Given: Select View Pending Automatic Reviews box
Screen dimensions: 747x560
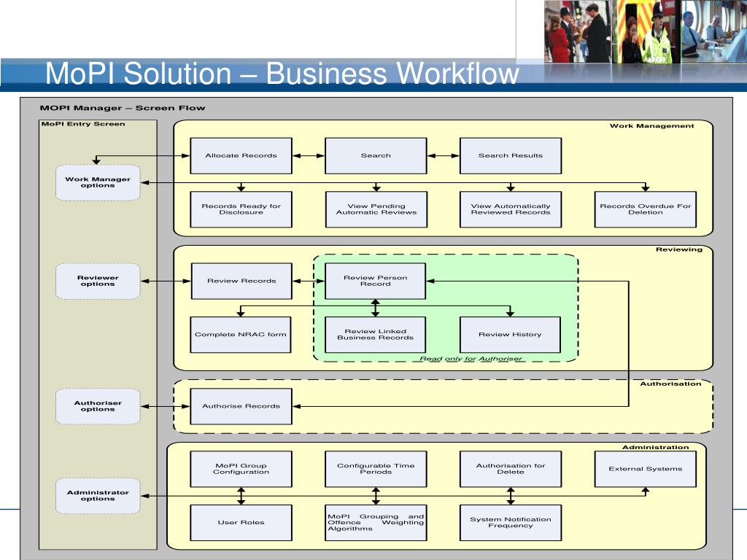Looking at the screenshot, I should (x=376, y=209).
